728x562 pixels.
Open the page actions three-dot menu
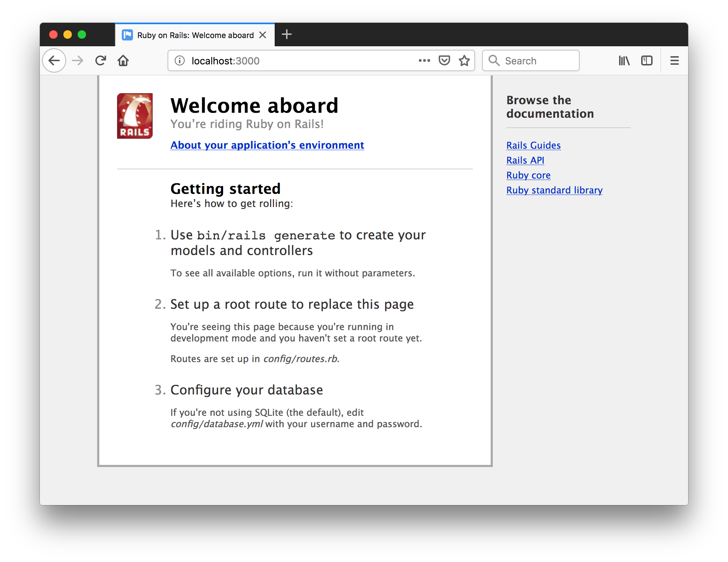coord(424,60)
